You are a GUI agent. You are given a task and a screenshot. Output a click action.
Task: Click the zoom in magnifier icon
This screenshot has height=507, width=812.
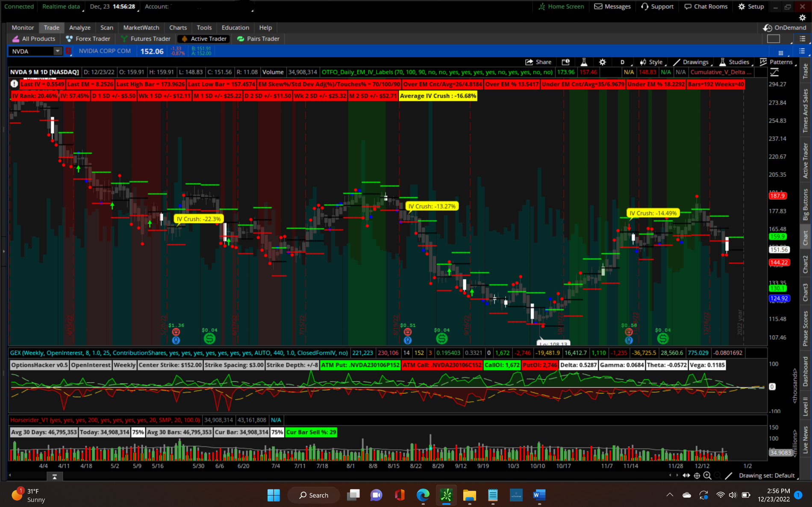click(707, 475)
